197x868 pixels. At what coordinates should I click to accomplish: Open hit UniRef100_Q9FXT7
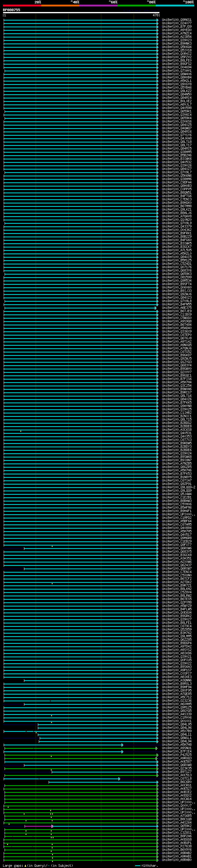pyautogui.click(x=177, y=545)
